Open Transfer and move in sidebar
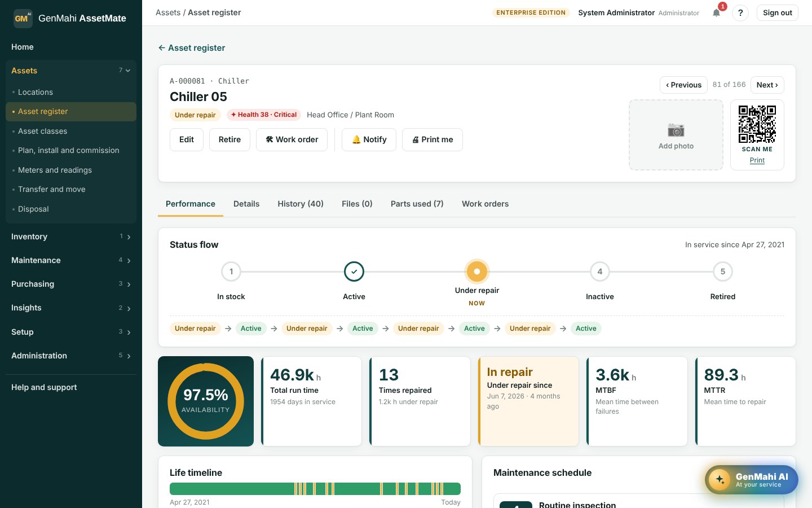The height and width of the screenshot is (508, 812). pos(71,189)
